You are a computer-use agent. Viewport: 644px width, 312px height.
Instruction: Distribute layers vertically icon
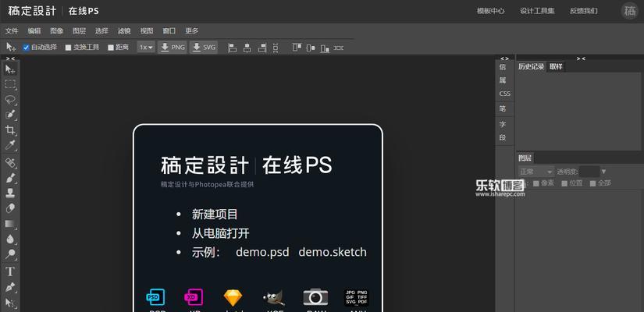coord(276,48)
